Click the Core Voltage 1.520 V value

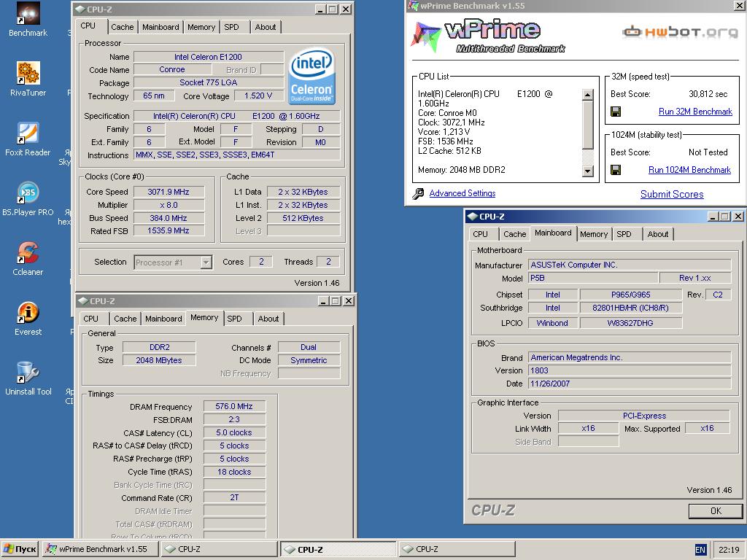(258, 96)
